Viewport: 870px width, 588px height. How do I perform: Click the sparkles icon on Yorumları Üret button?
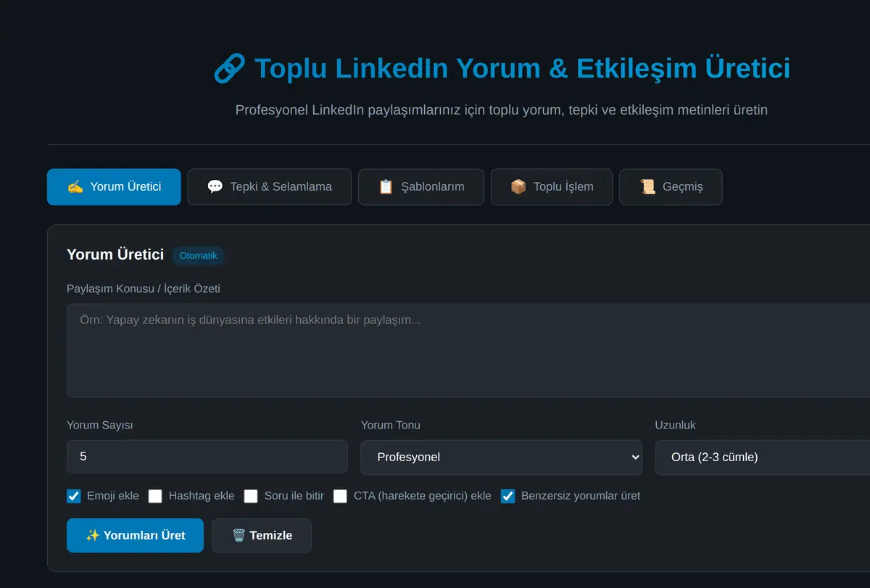[93, 536]
